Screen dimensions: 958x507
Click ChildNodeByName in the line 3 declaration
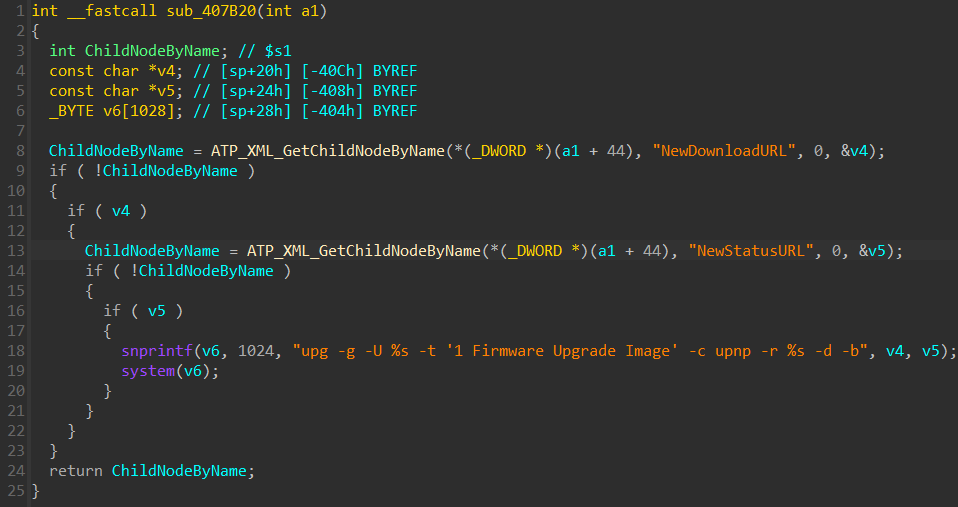tap(152, 51)
